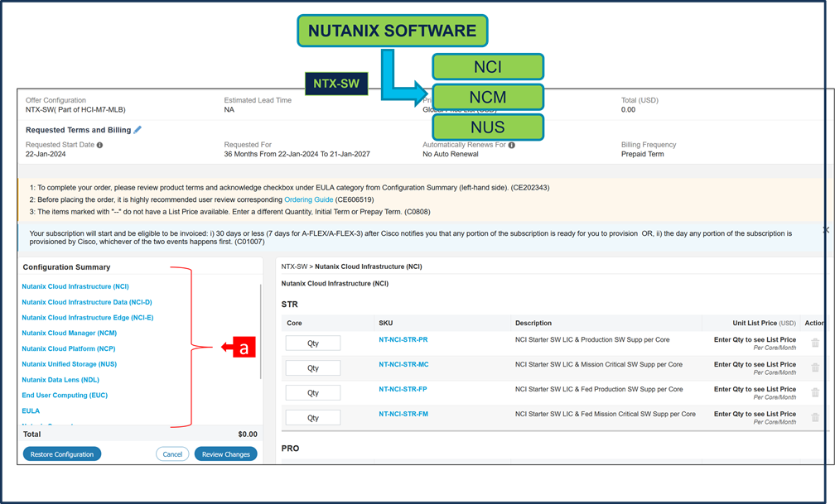
Task: Open SKU link NT-NCI-STR-FM
Action: tap(403, 414)
